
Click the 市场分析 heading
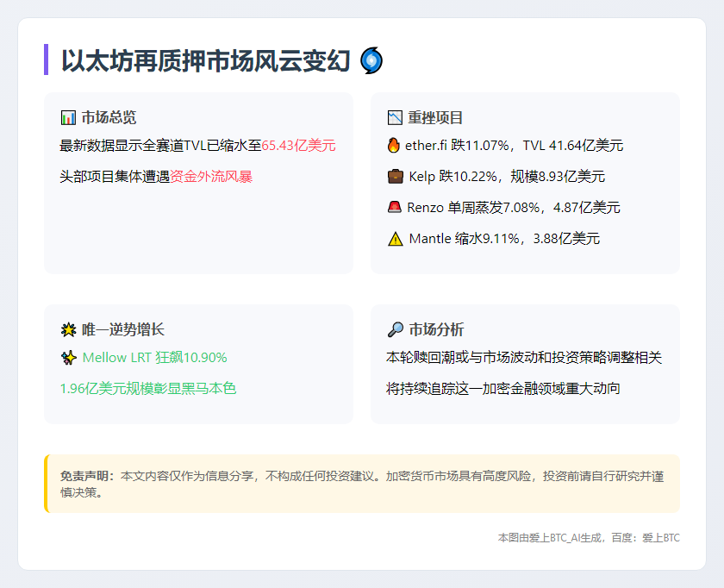[x=436, y=330]
